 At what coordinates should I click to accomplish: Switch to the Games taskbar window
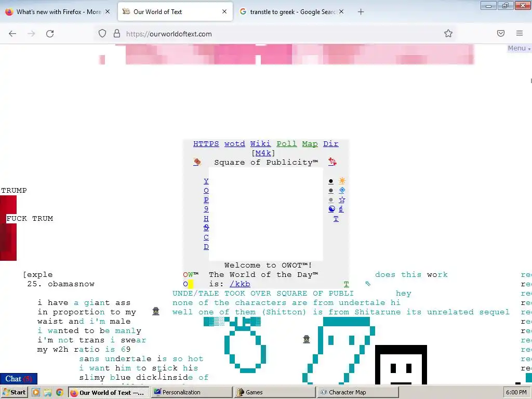[x=274, y=392]
